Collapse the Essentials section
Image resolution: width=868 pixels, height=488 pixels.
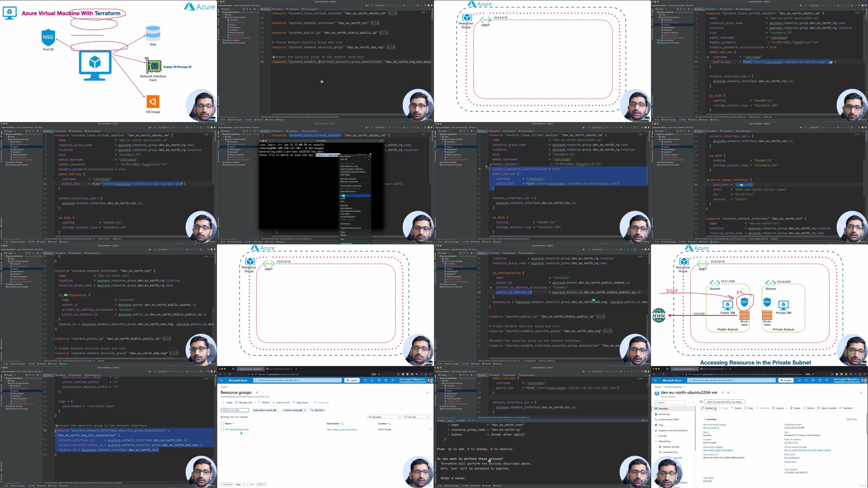point(710,419)
